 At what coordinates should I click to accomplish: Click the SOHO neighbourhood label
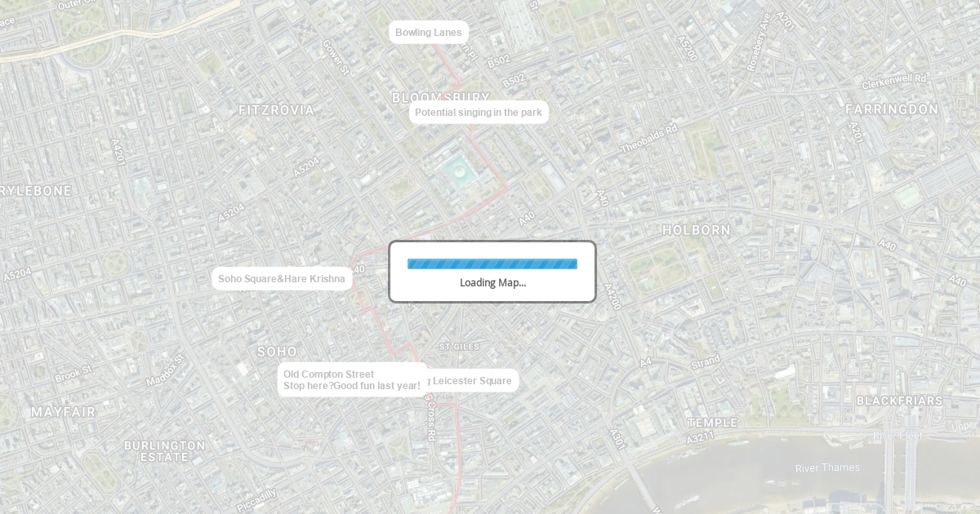coord(278,352)
